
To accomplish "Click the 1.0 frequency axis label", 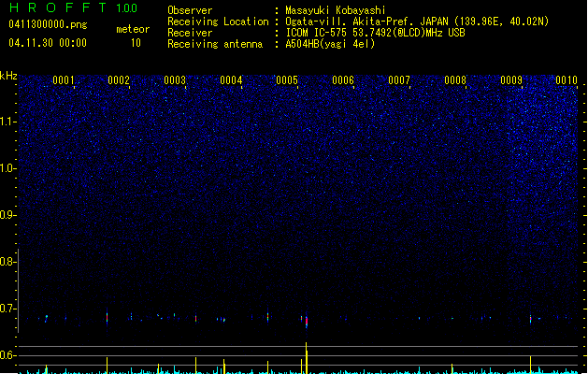I will pos(8,168).
